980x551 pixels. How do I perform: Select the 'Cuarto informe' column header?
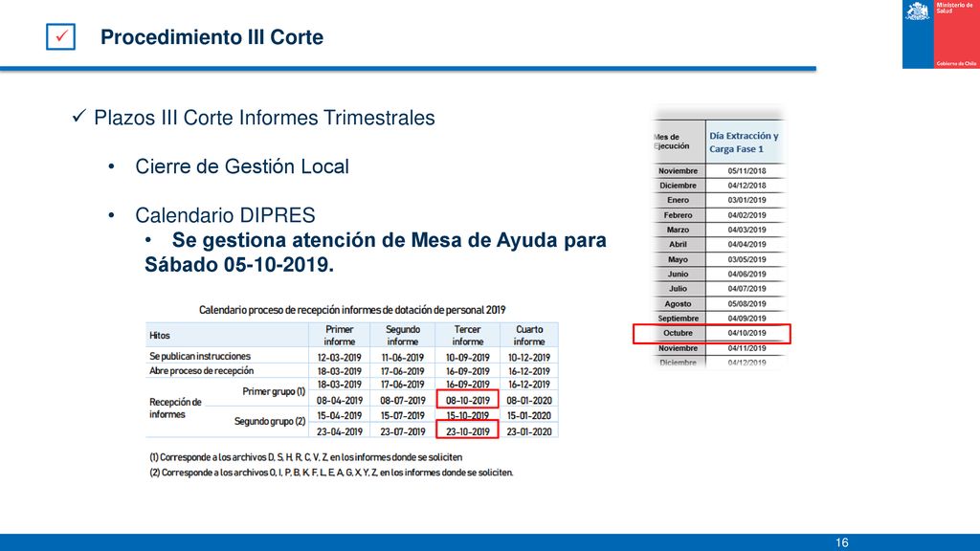[x=529, y=336]
